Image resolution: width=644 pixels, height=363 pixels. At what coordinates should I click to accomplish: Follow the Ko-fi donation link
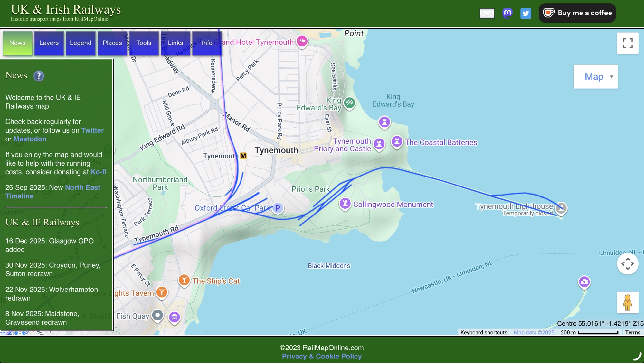pos(99,172)
